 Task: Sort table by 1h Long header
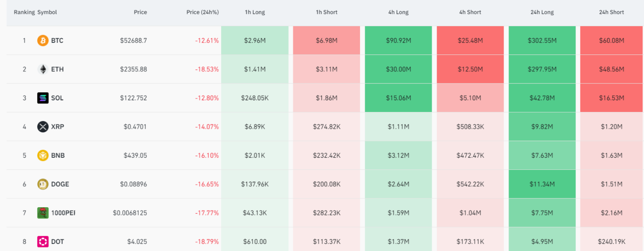(255, 12)
